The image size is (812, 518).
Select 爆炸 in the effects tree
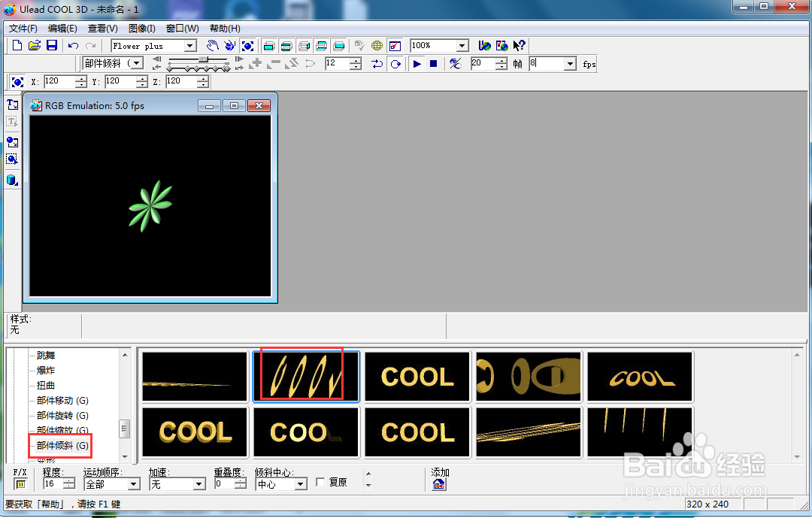pos(46,371)
